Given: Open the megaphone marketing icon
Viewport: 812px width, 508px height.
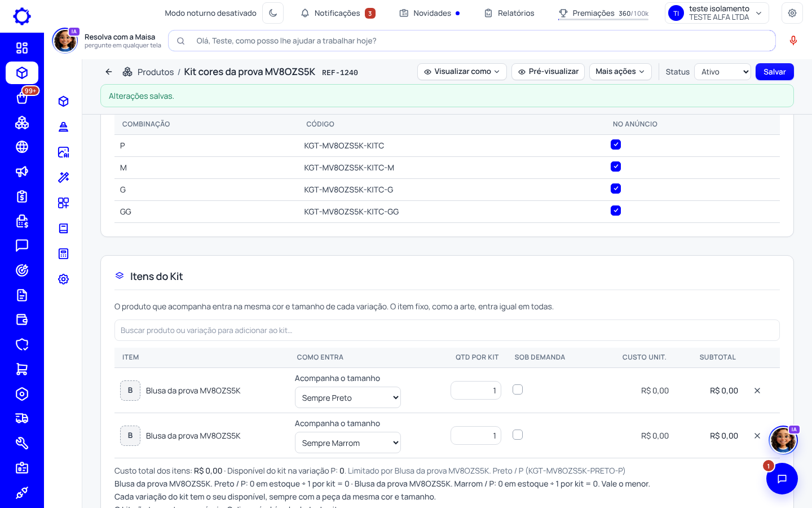Looking at the screenshot, I should (x=22, y=172).
